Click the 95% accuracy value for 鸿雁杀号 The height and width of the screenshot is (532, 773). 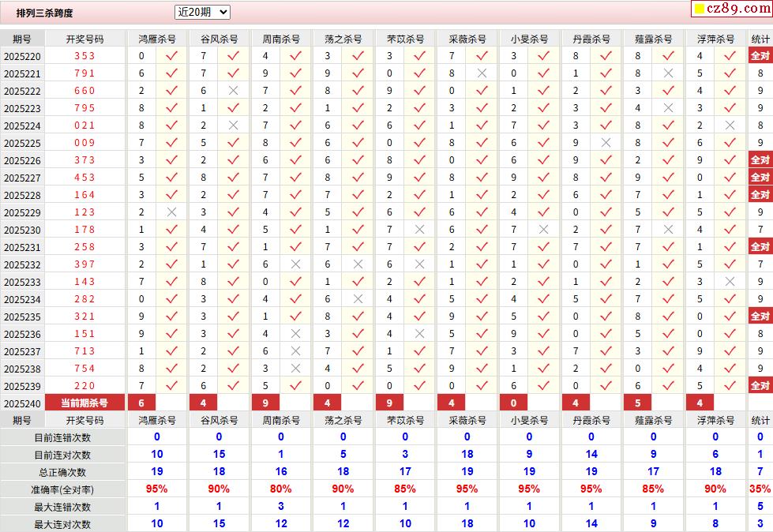click(x=157, y=489)
